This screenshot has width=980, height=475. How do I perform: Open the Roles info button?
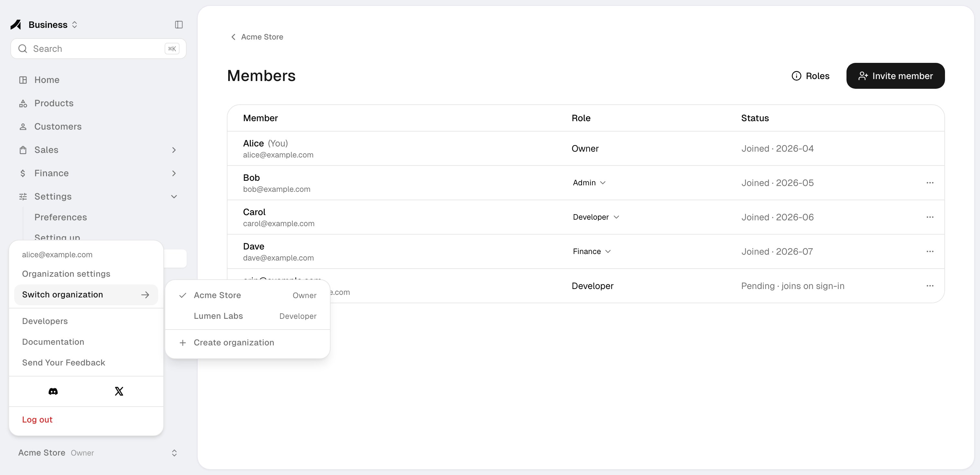(x=810, y=76)
